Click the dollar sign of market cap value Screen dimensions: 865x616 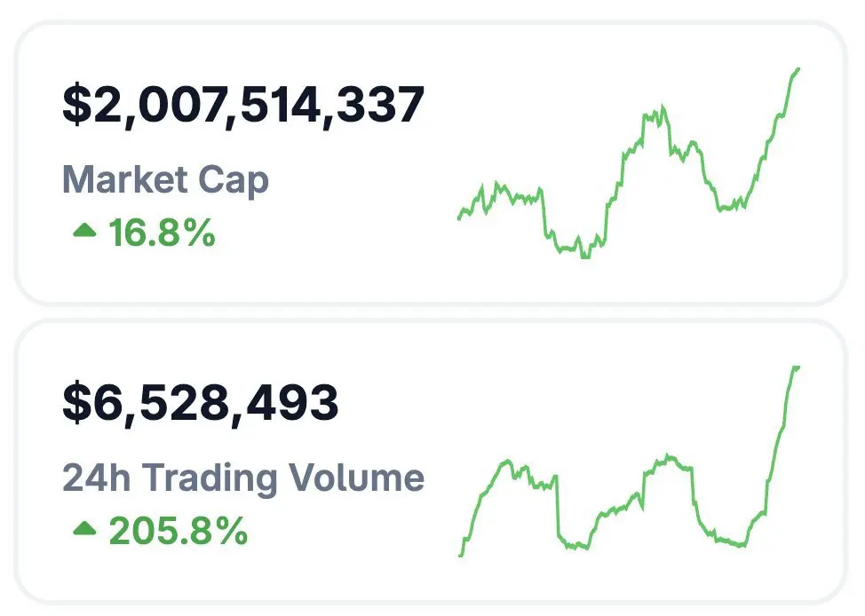[x=76, y=105]
